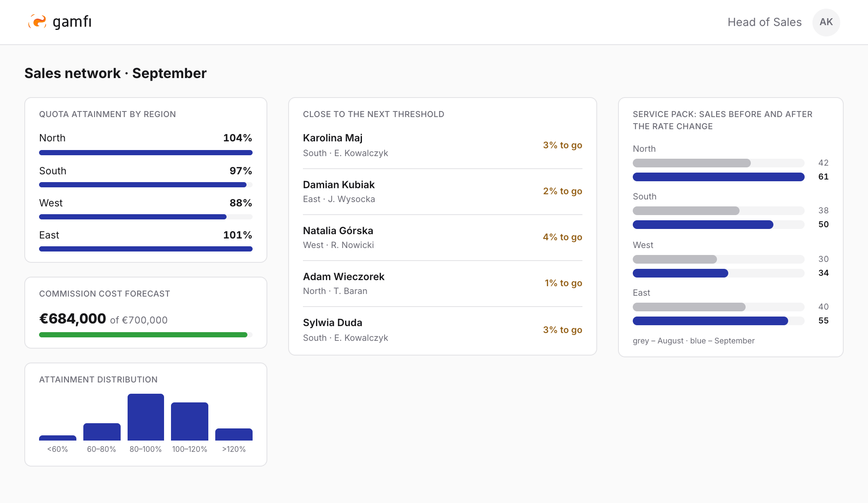The height and width of the screenshot is (503, 868).
Task: Click the value 42 for North August
Action: [823, 163]
